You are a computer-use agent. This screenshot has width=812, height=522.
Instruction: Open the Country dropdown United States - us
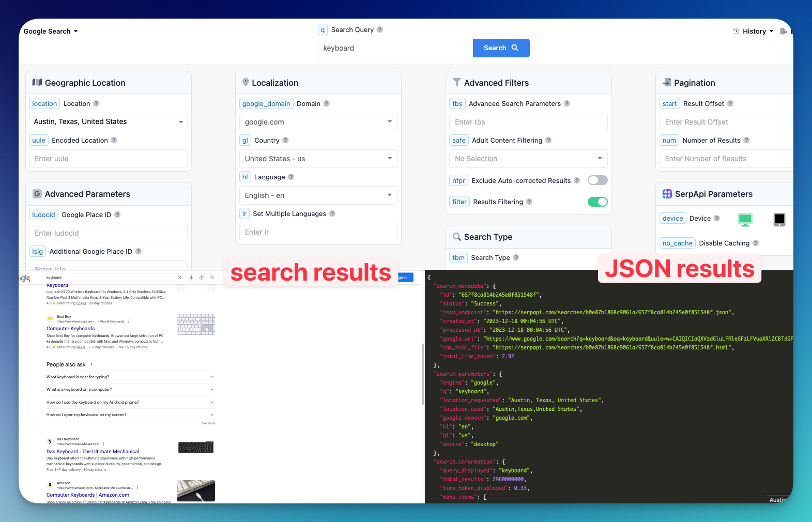[318, 159]
